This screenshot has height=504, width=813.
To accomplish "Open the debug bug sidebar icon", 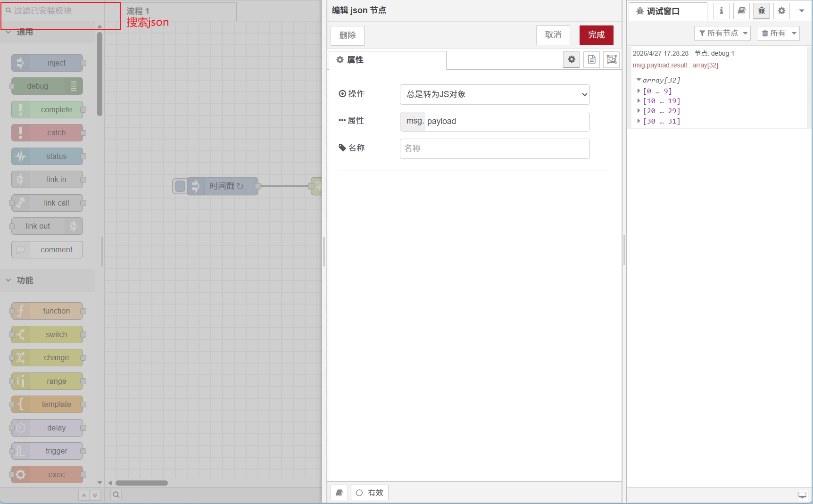I will point(762,11).
